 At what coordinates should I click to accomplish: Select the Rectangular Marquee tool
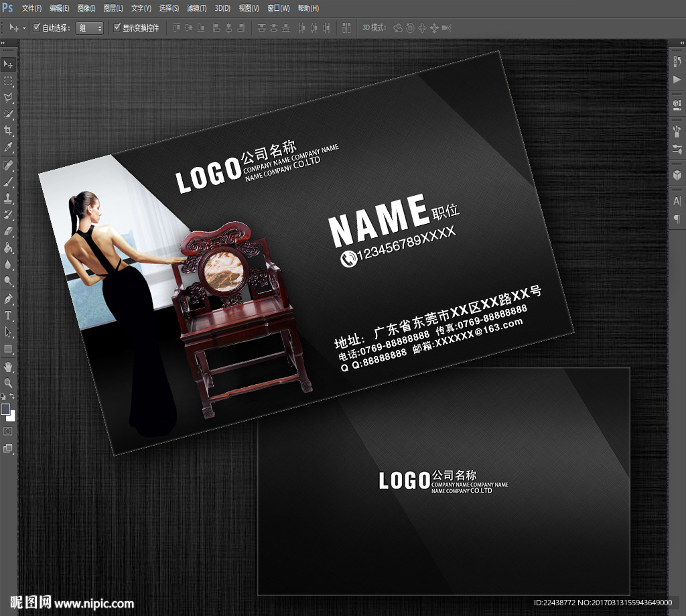[8, 81]
